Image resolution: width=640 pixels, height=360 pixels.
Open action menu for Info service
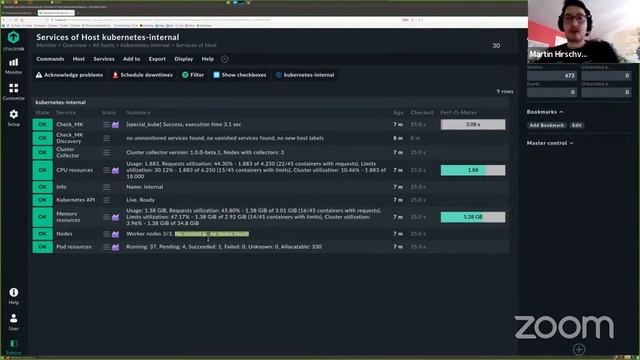pos(107,187)
